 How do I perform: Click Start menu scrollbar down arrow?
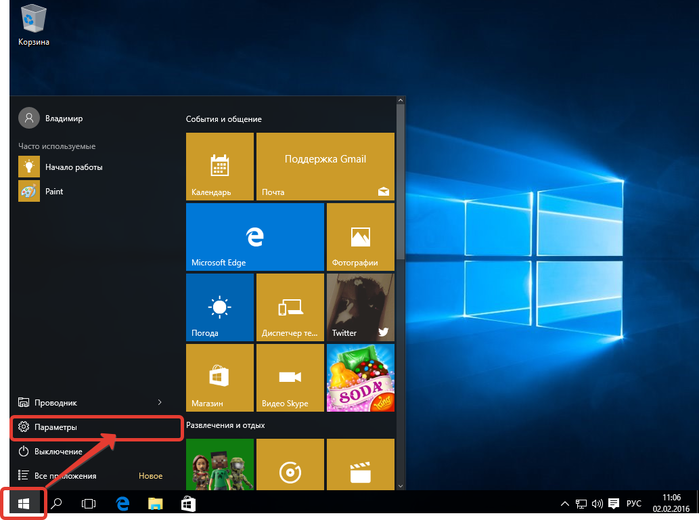tap(400, 486)
